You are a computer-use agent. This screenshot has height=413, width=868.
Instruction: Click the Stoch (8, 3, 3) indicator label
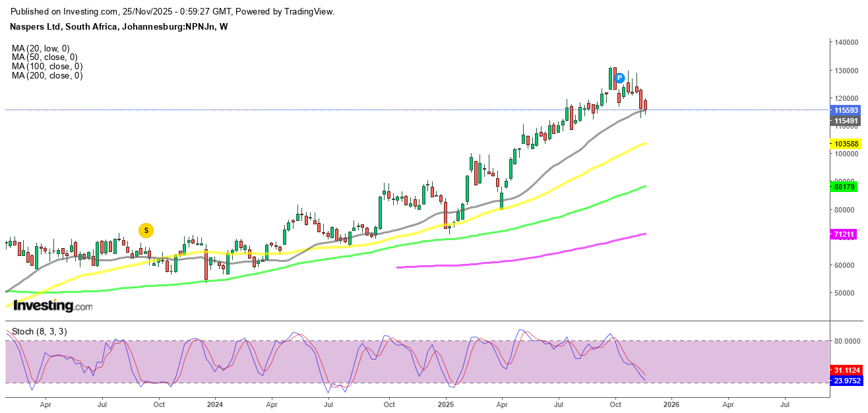41,331
